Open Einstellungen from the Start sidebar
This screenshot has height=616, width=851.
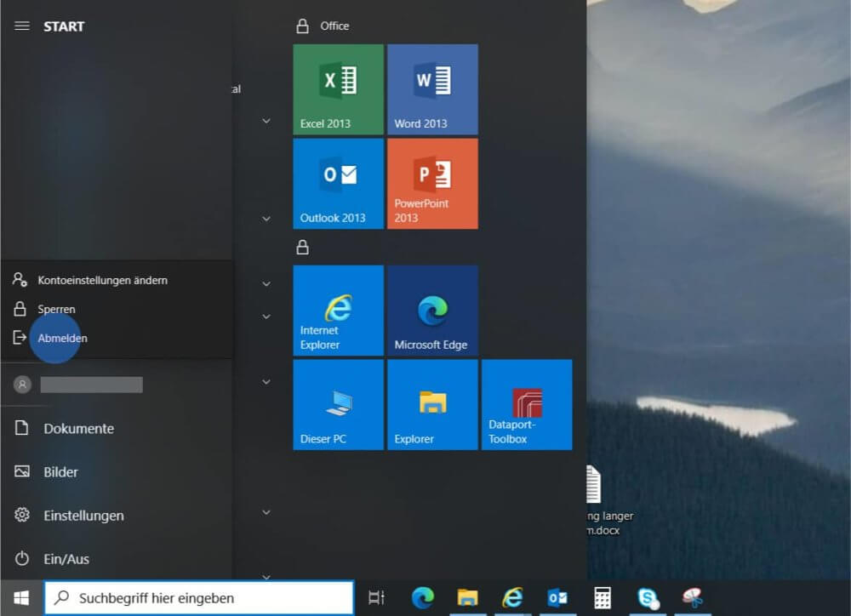(x=117, y=515)
